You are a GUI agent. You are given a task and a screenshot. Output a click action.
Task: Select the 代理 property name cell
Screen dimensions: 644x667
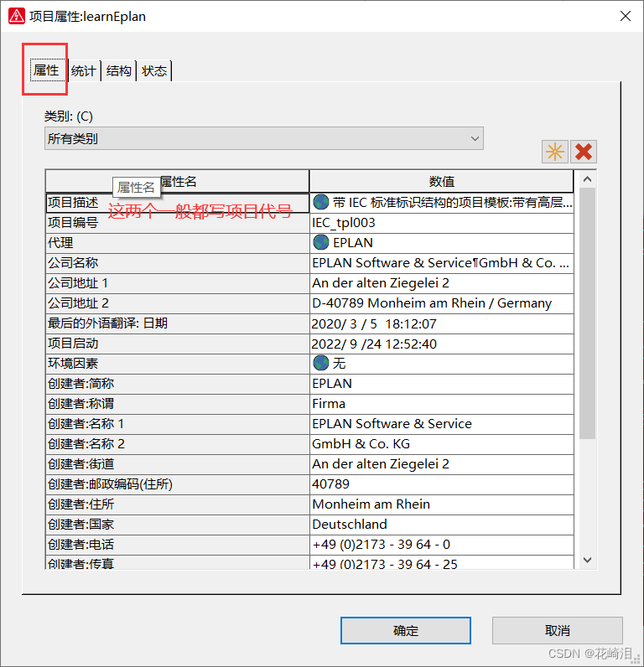(x=177, y=242)
